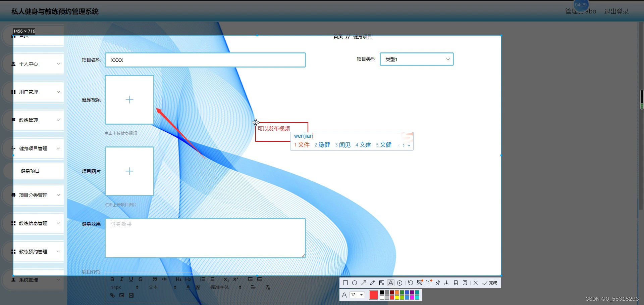Increase indent in the editor
The width and height of the screenshot is (644, 305).
(260, 279)
